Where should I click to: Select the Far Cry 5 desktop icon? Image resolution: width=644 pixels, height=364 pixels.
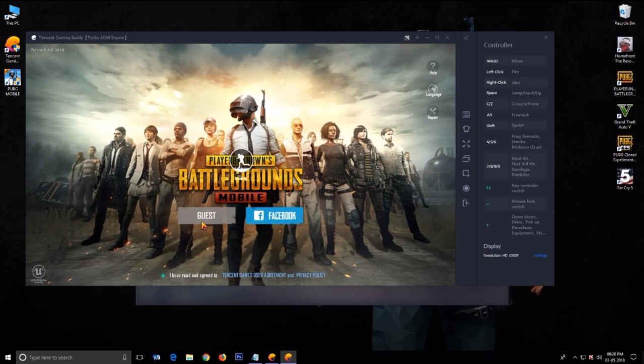[x=625, y=179]
